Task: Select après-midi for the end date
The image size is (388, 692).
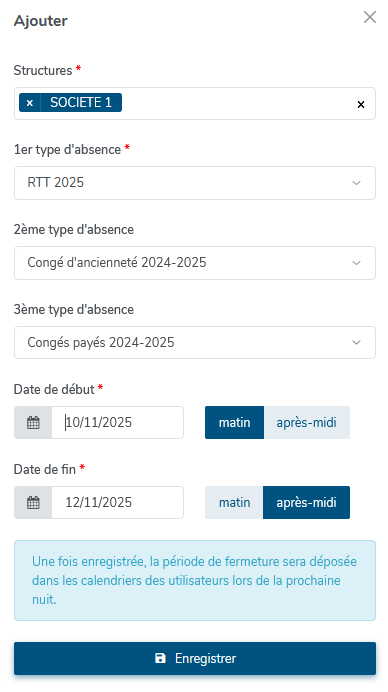Action: [307, 502]
